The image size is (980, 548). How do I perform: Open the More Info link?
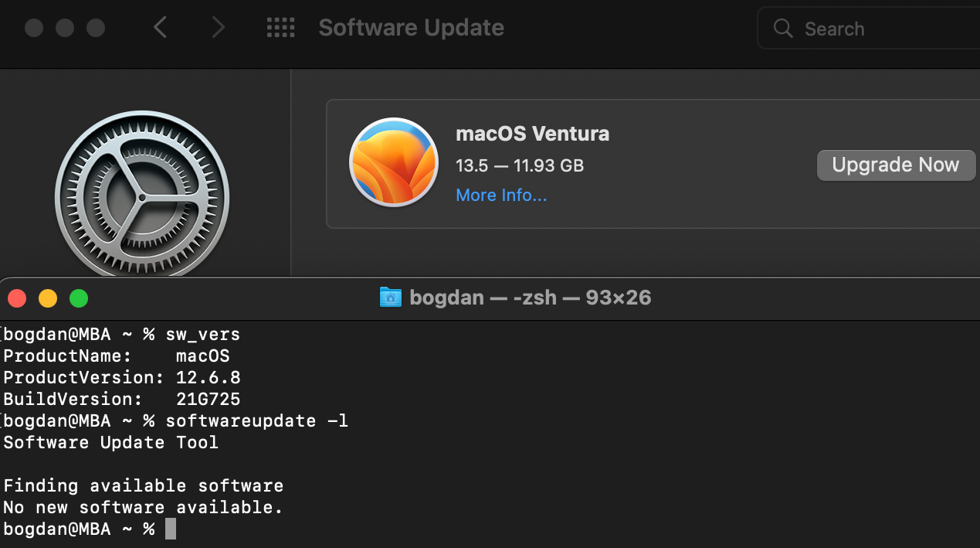tap(501, 196)
